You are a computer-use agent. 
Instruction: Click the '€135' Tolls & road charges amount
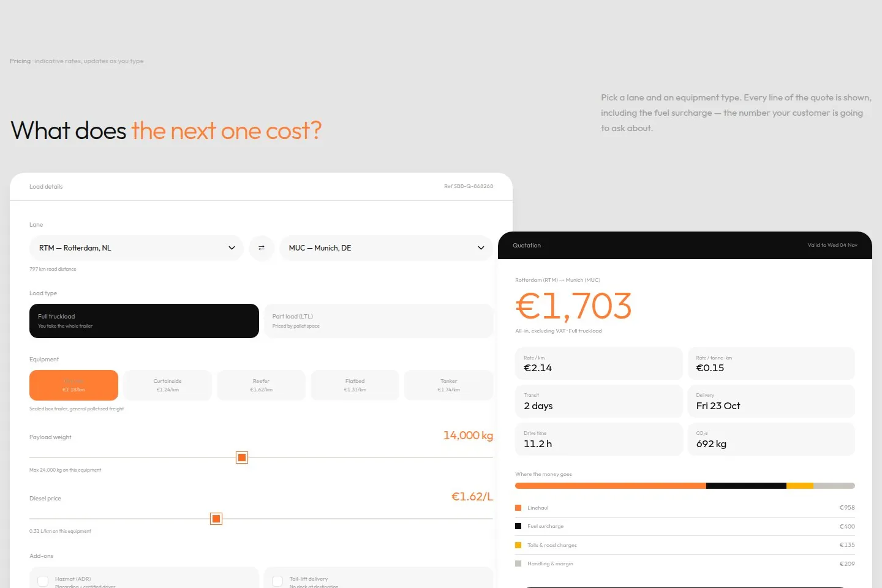pos(847,545)
